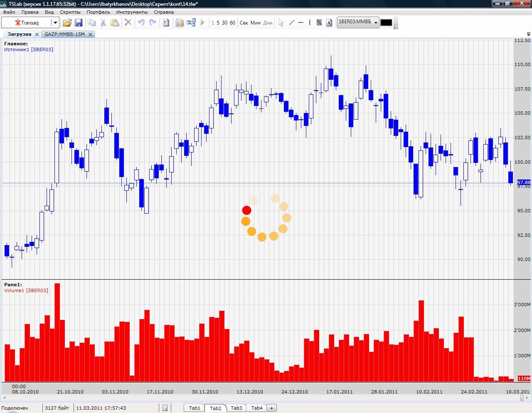532x413 pixels.
Task: Set interval to 1
Action: [x=213, y=23]
